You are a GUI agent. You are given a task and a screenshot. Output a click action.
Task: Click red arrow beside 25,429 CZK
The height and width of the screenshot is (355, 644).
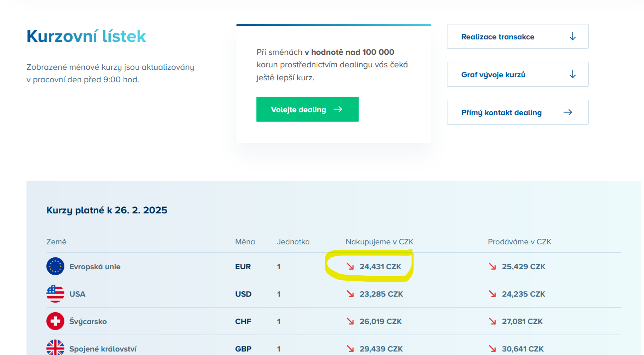click(492, 267)
